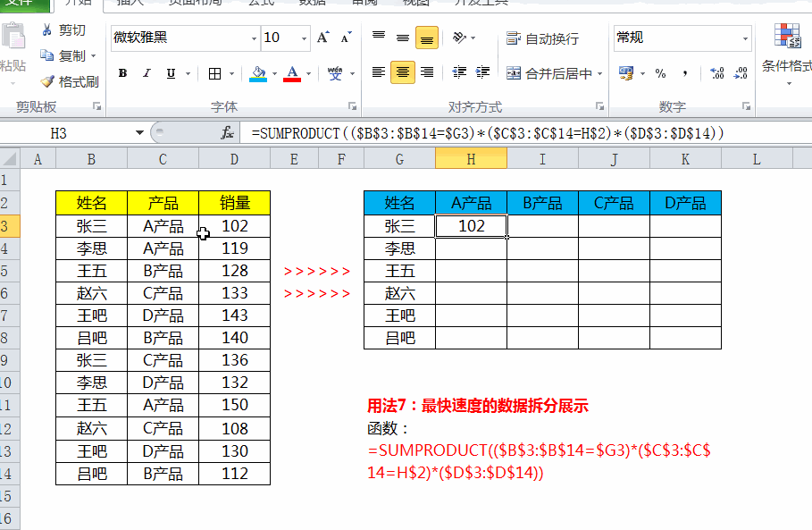Align text right
812x530 pixels.
click(x=427, y=72)
